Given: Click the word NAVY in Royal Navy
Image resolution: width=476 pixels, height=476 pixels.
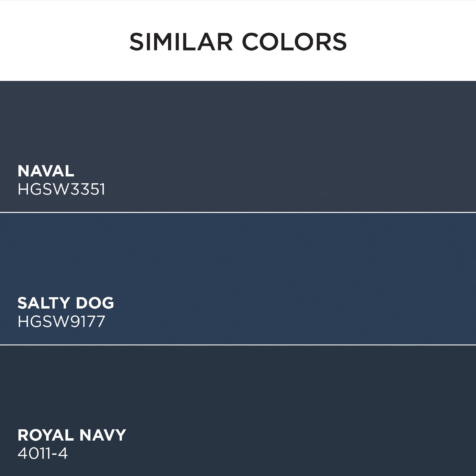Looking at the screenshot, I should tap(103, 435).
